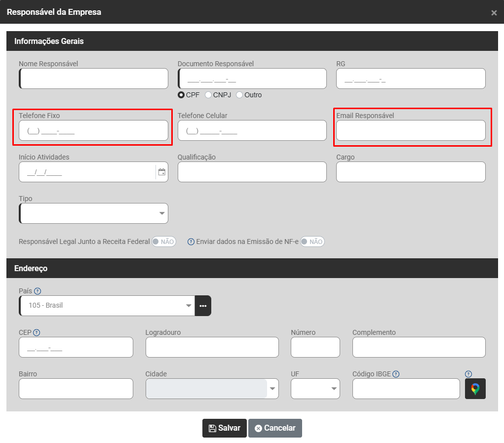
Task: Click the help icon above the map button
Action: pyautogui.click(x=468, y=374)
